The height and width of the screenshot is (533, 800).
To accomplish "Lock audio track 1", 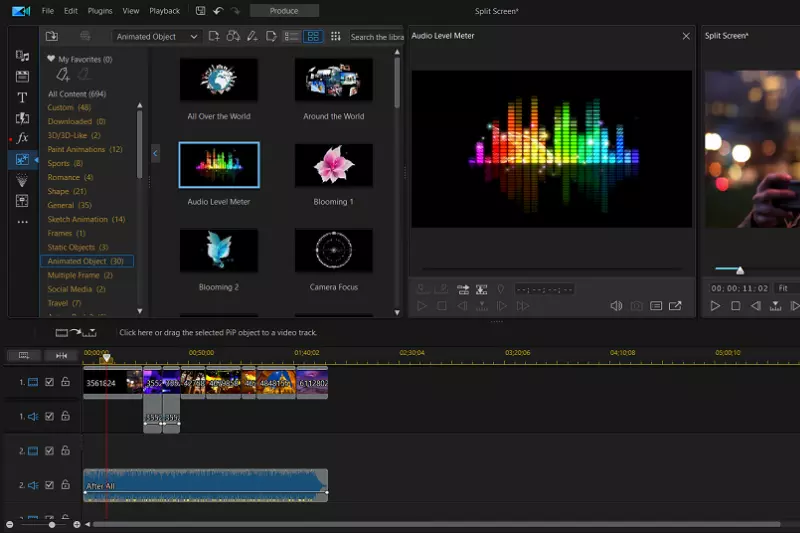I will tap(65, 416).
